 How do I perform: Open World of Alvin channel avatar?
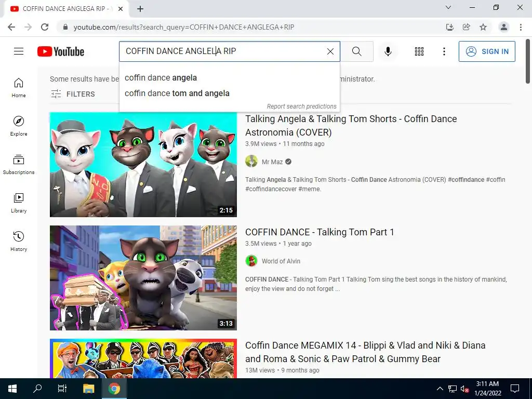coord(251,261)
